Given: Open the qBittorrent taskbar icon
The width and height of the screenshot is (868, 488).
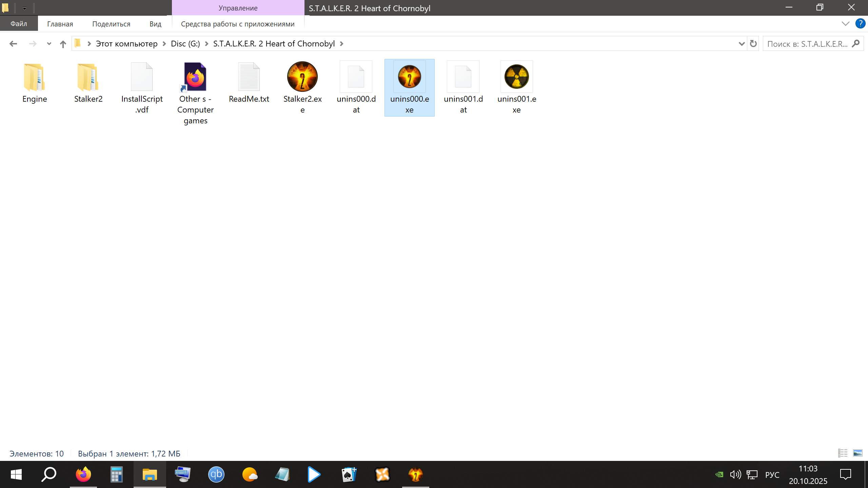Looking at the screenshot, I should click(216, 474).
